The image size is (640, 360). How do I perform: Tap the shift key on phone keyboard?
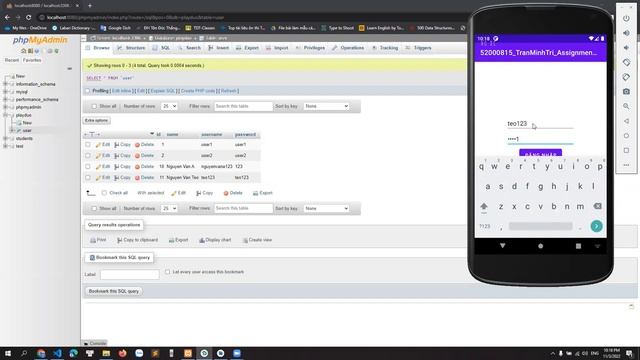coord(484,207)
